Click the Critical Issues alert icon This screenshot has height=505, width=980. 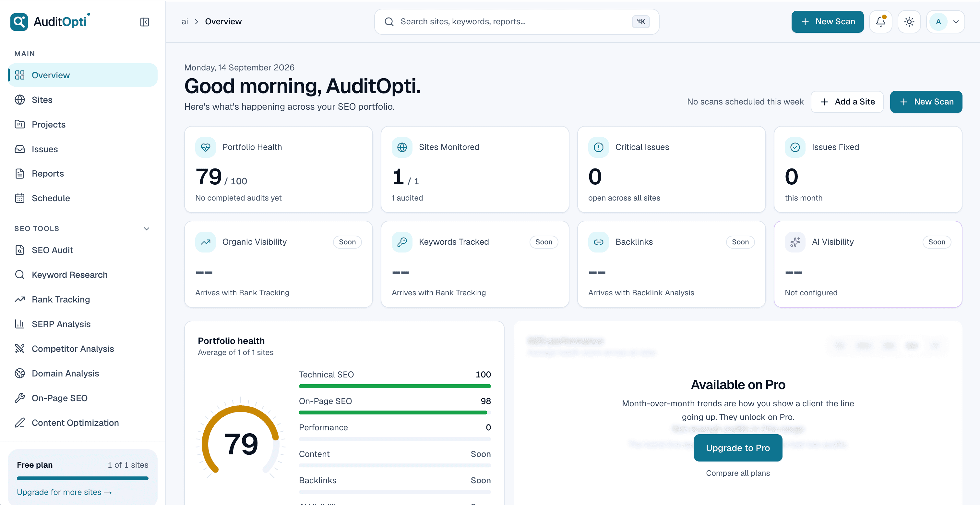(x=598, y=147)
